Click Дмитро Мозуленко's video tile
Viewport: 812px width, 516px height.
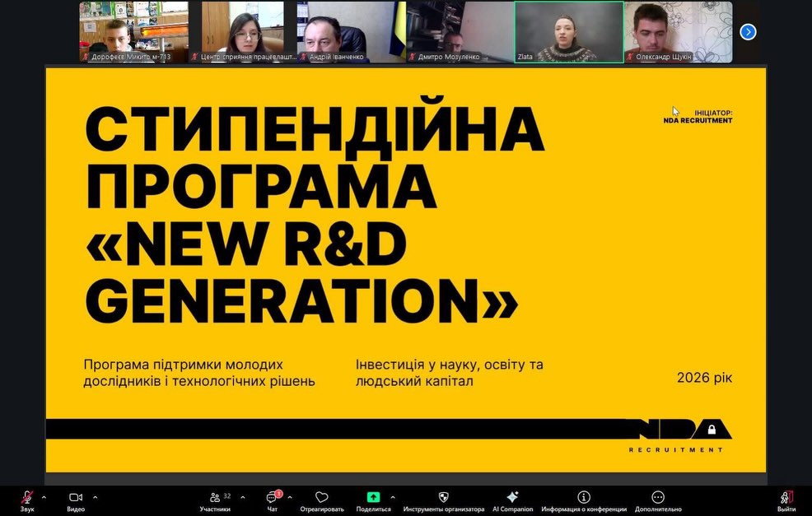(x=460, y=31)
